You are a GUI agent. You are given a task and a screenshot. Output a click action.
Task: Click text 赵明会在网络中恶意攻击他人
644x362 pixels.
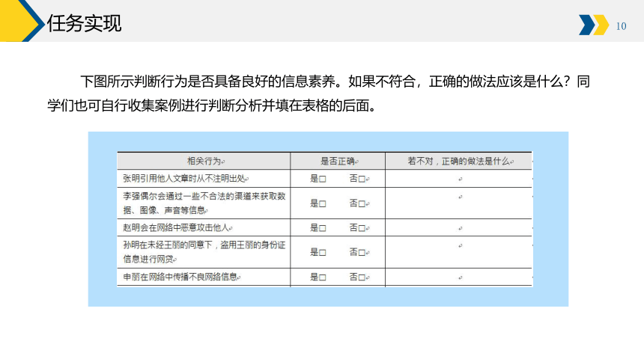[x=176, y=228]
